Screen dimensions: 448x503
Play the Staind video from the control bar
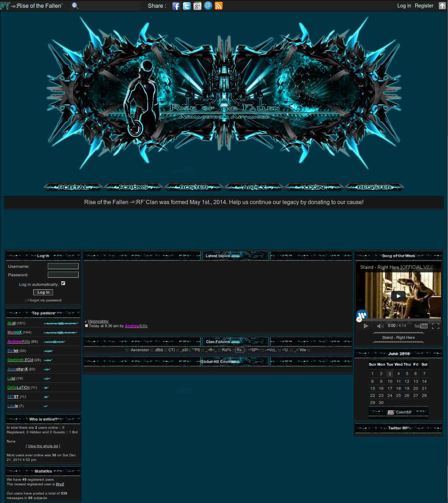tap(366, 326)
